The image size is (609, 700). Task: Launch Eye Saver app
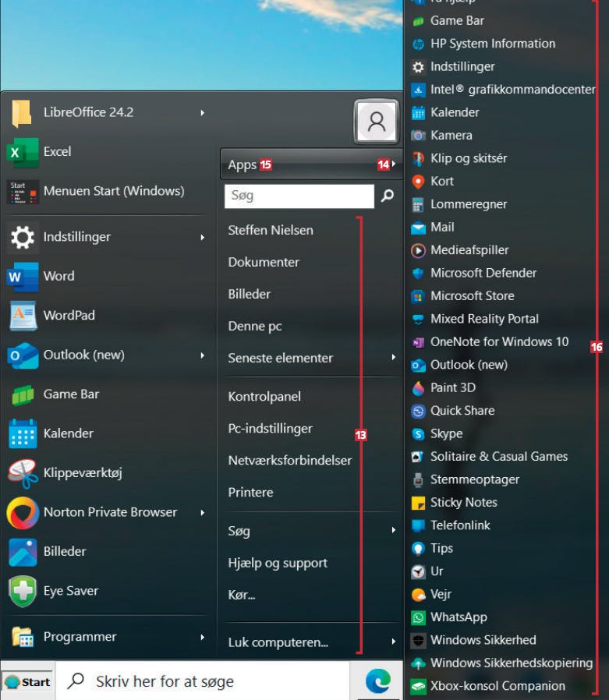point(105,591)
